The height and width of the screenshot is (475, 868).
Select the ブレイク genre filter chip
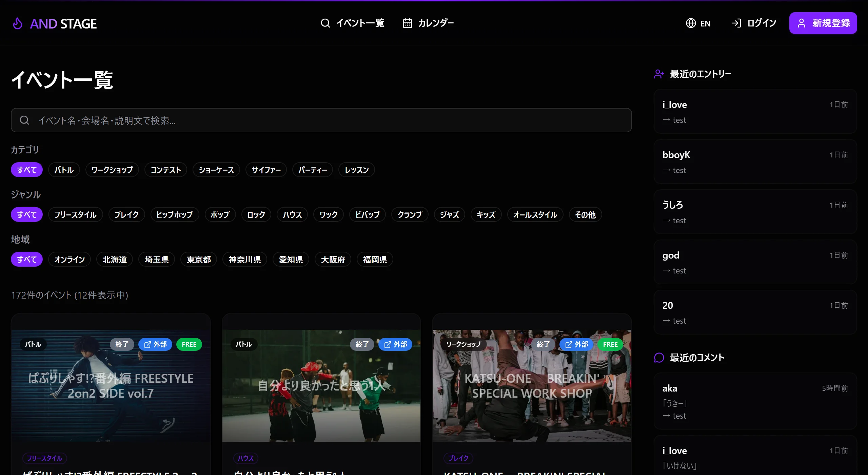[x=126, y=215]
